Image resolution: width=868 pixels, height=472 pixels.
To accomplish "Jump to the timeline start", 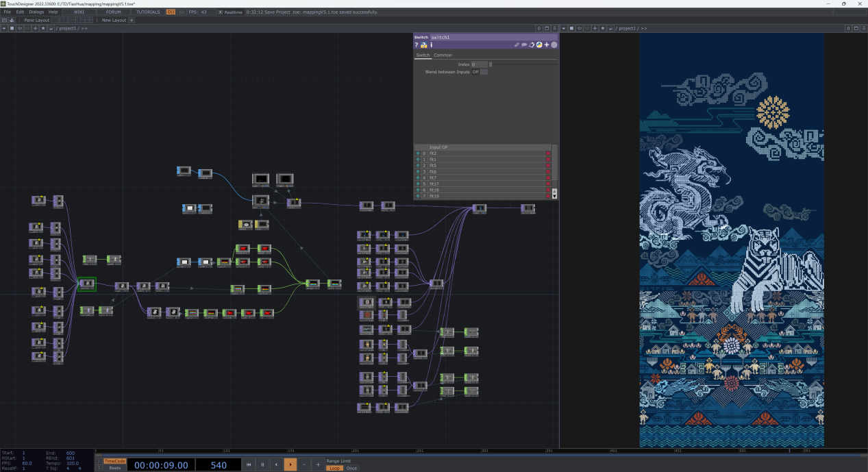I will 249,465.
